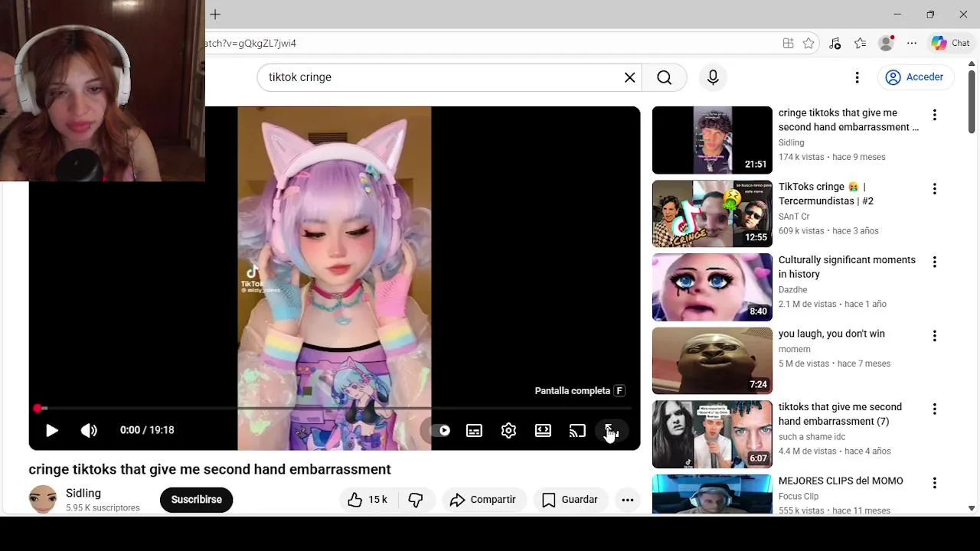Open the 6:07 video thumbnail

(712, 434)
